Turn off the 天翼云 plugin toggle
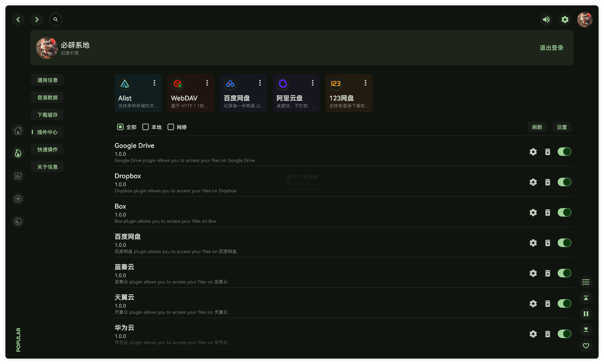 564,304
